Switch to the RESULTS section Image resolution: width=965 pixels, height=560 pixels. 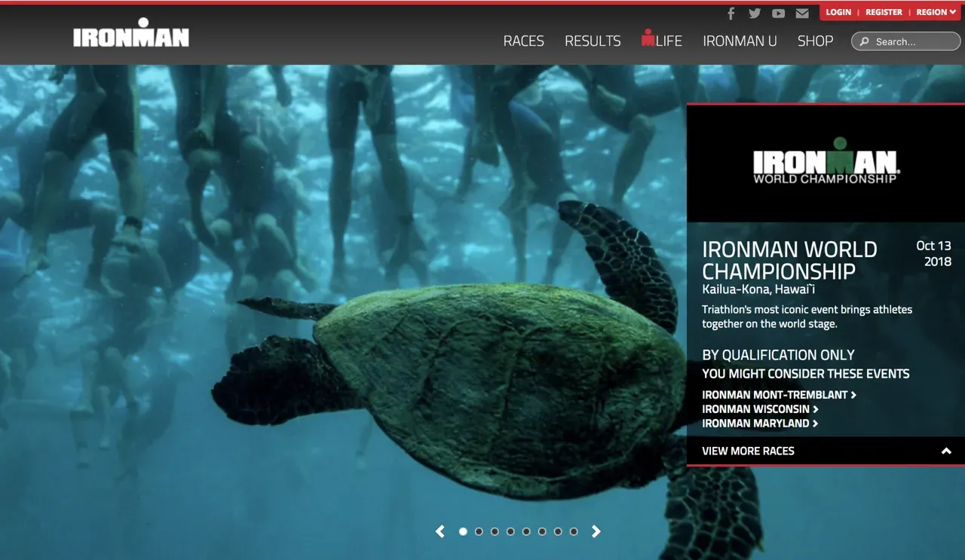(x=593, y=41)
